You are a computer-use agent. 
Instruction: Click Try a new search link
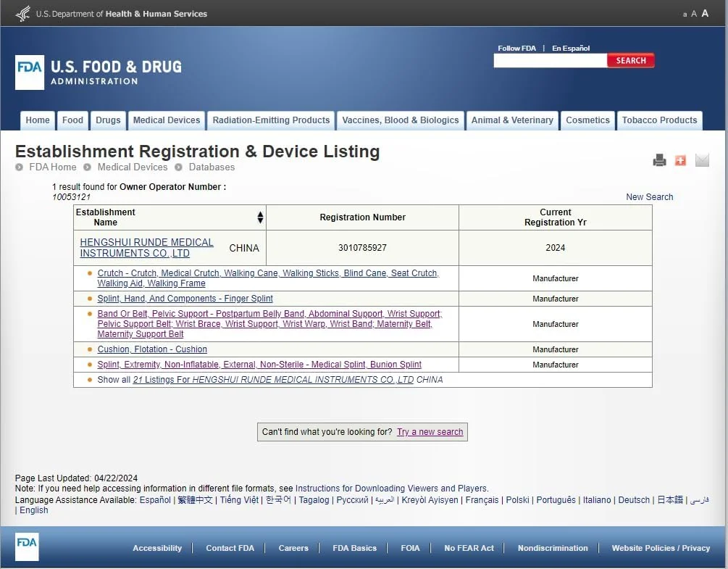point(430,432)
